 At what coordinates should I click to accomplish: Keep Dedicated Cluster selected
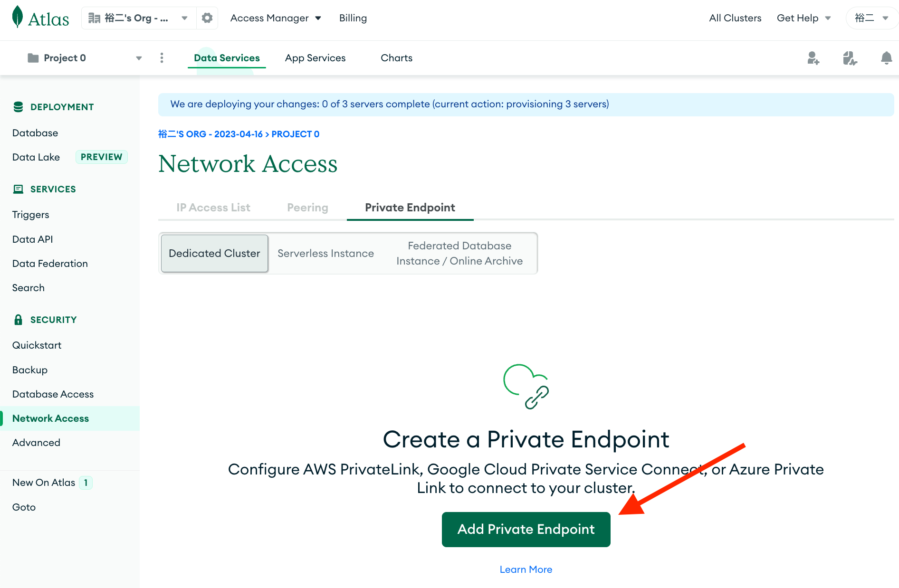[x=214, y=253]
